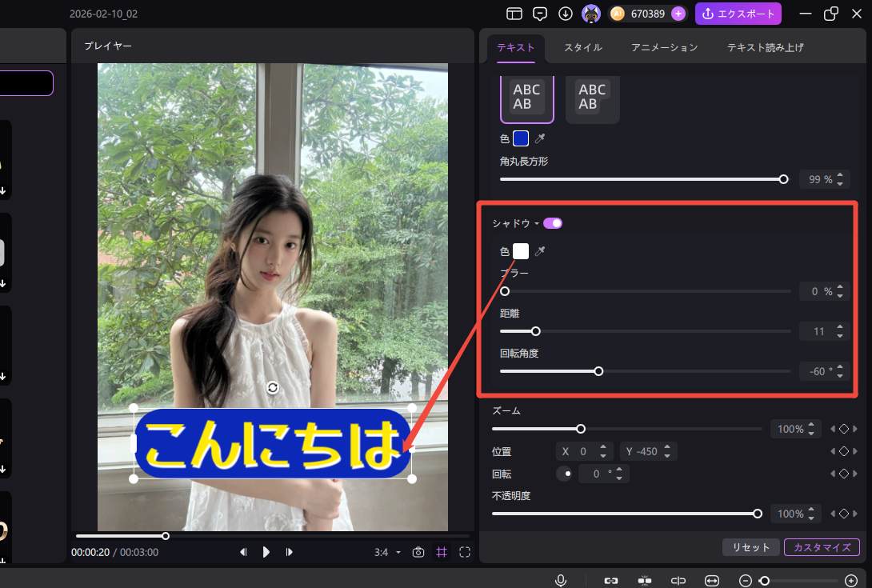Open the message feedback icon in title bar
This screenshot has width=872, height=588.
click(540, 14)
